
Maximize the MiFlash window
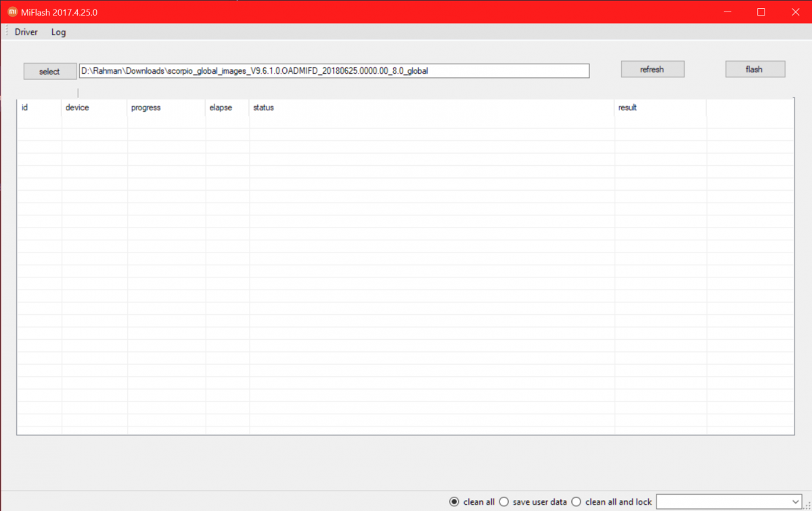pos(761,12)
